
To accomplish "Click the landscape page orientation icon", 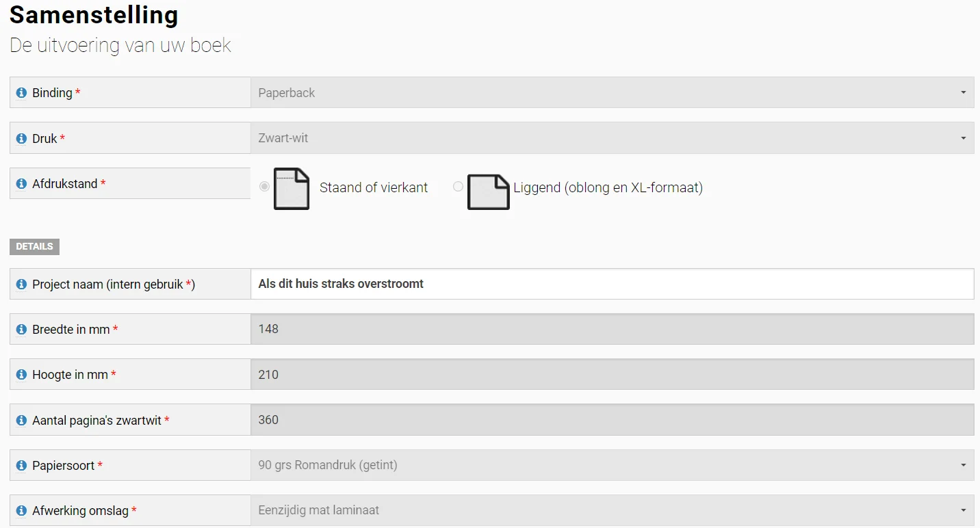I will click(488, 192).
